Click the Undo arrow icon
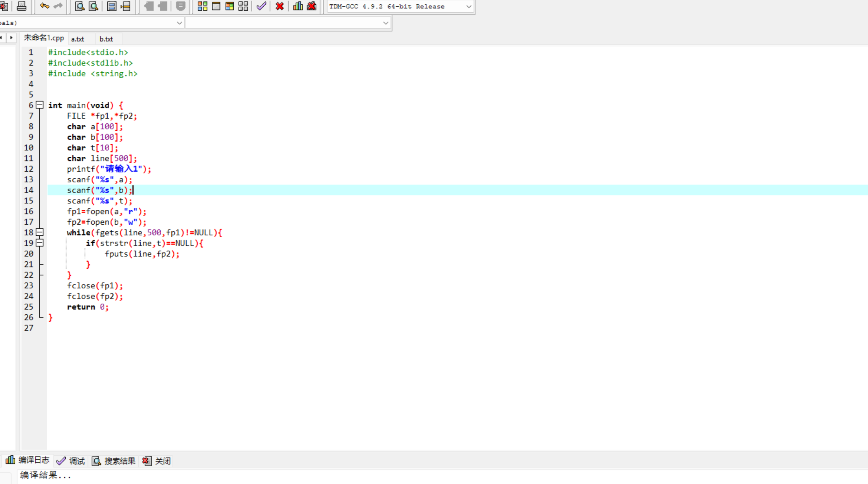The height and width of the screenshot is (484, 868). point(44,6)
